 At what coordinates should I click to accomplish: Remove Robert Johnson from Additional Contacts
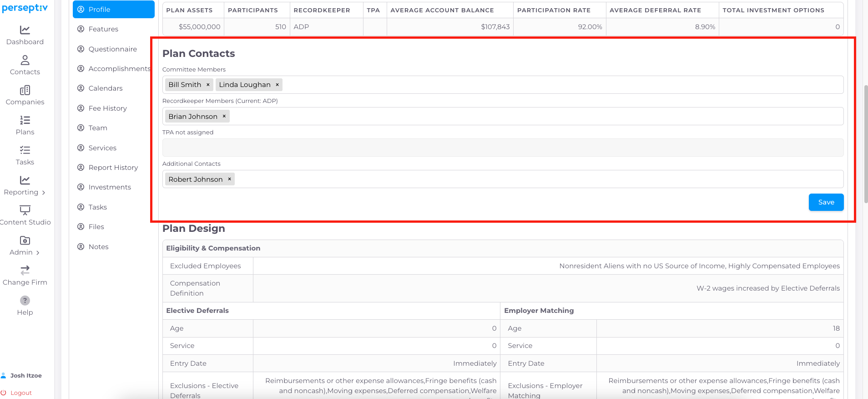point(230,179)
